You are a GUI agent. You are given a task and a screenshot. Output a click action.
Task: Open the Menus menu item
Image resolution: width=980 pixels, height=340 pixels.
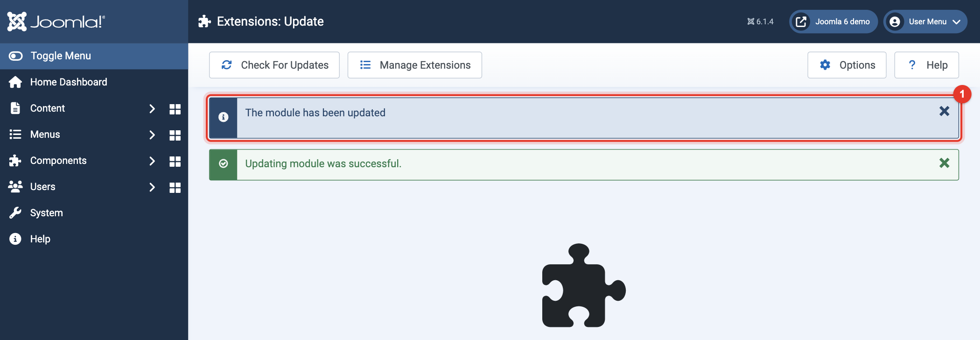click(x=45, y=135)
